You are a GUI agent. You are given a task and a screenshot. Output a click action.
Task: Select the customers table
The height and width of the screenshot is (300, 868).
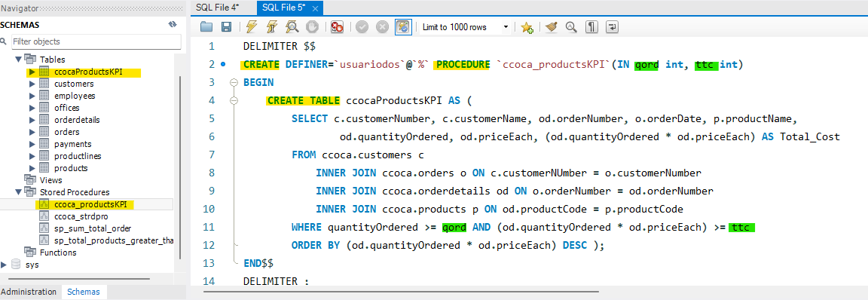(x=74, y=84)
